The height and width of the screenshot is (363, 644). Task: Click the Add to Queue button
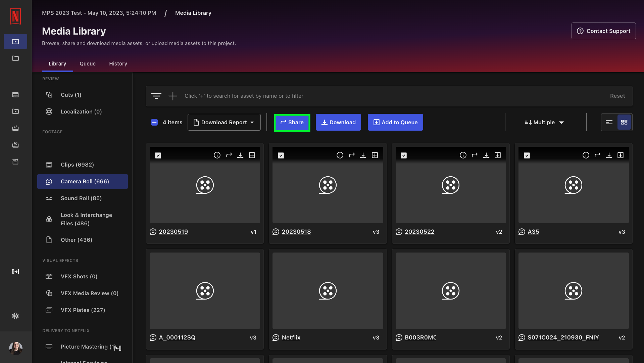395,122
